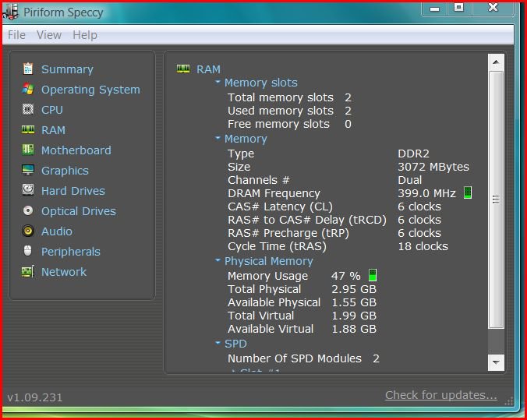The height and width of the screenshot is (420, 527).
Task: Click the vertical scrollbar thumb
Action: point(496,199)
